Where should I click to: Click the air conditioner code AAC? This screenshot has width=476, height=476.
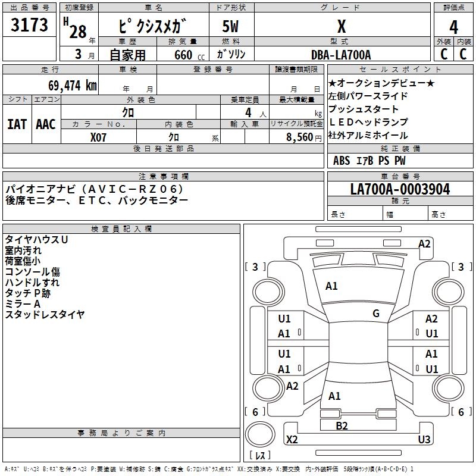tap(46, 124)
